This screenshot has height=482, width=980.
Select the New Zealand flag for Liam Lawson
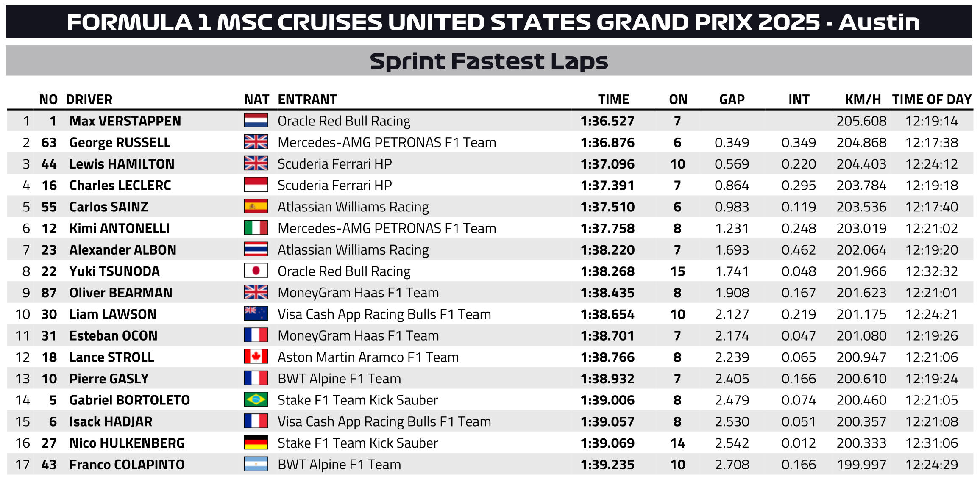256,313
